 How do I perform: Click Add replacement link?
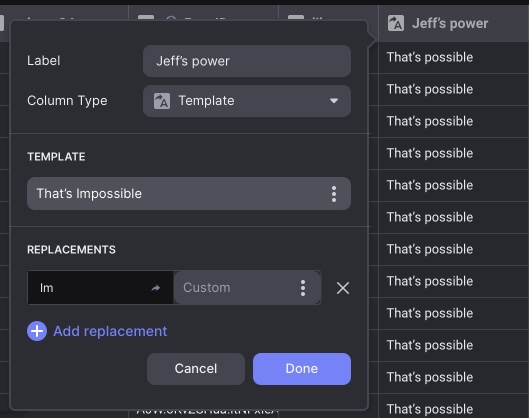110,331
